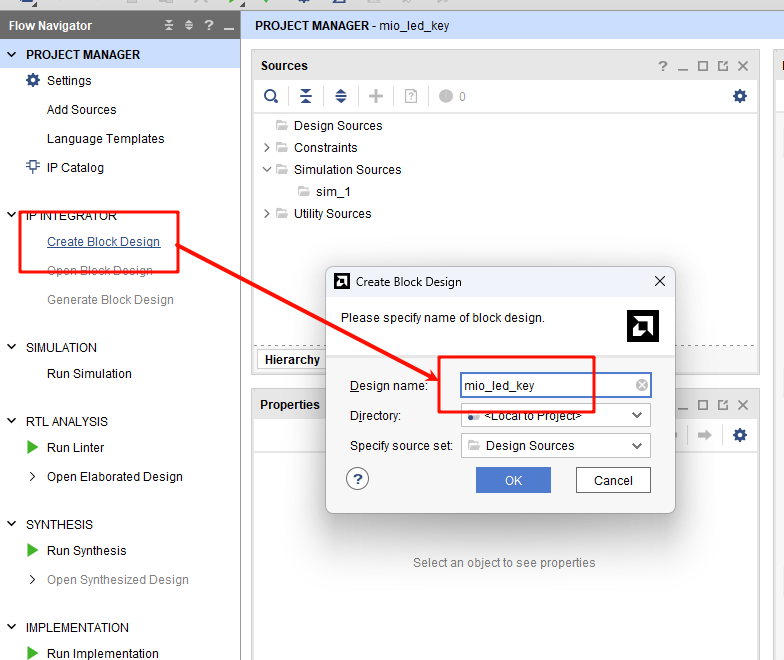Image resolution: width=784 pixels, height=660 pixels.
Task: Select sim_1 in Sources tree
Action: point(333,192)
